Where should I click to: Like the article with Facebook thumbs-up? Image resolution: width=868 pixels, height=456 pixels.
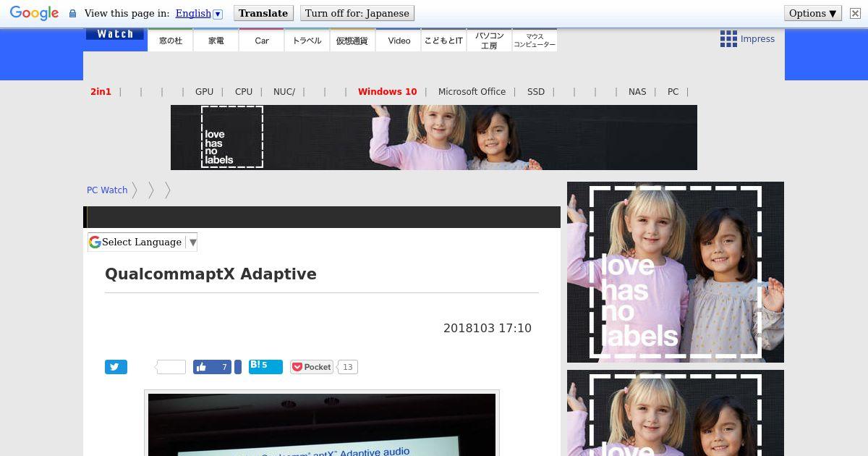click(212, 367)
